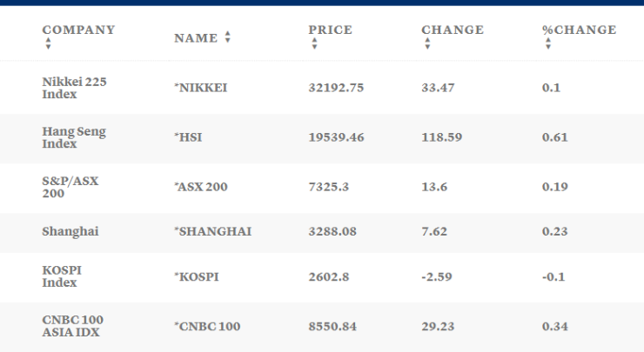Viewport: 644px width, 352px height.
Task: Click the %CHANGE column header text
Action: point(579,30)
